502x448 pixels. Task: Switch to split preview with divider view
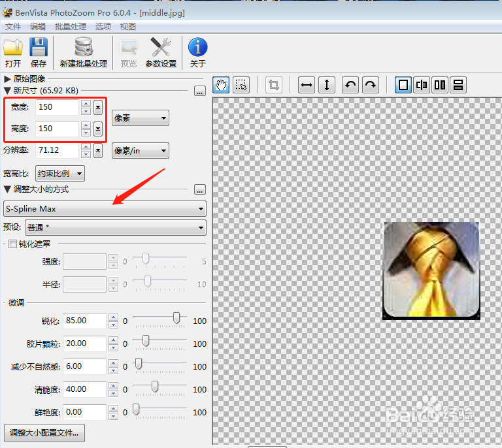[422, 85]
